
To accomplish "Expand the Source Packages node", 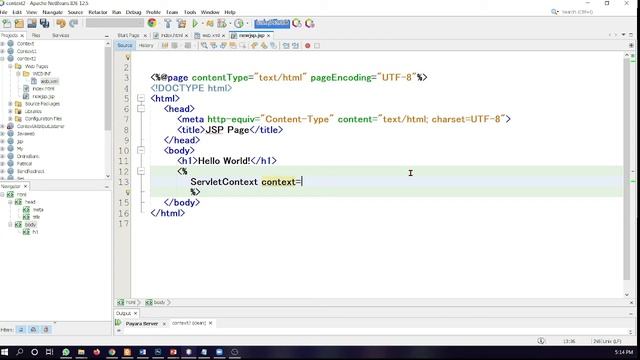I will (x=10, y=104).
